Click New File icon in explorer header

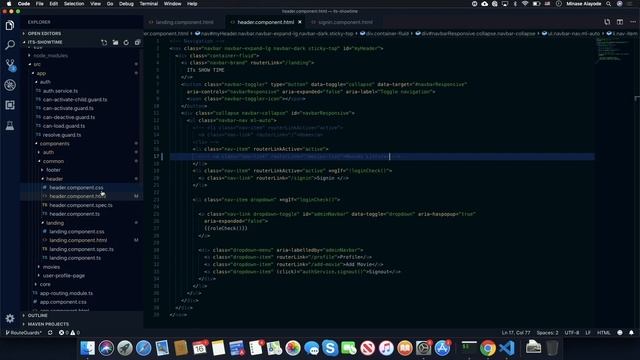tap(104, 42)
